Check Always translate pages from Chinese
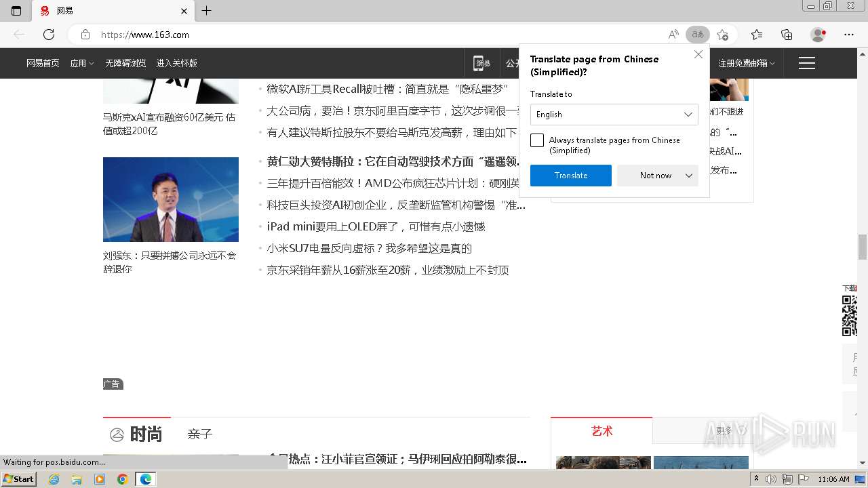Viewport: 868px width, 488px height. (x=537, y=140)
